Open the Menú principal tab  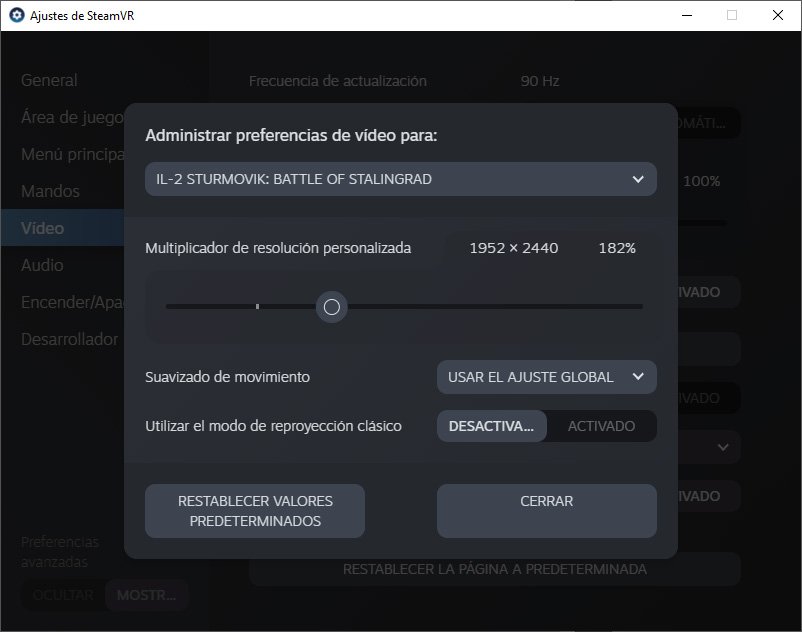[x=72, y=154]
